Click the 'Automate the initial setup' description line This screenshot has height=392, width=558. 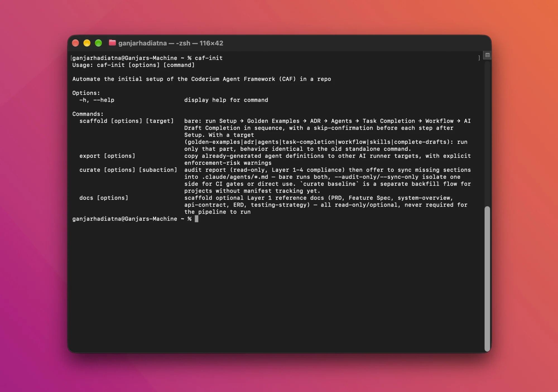point(202,79)
